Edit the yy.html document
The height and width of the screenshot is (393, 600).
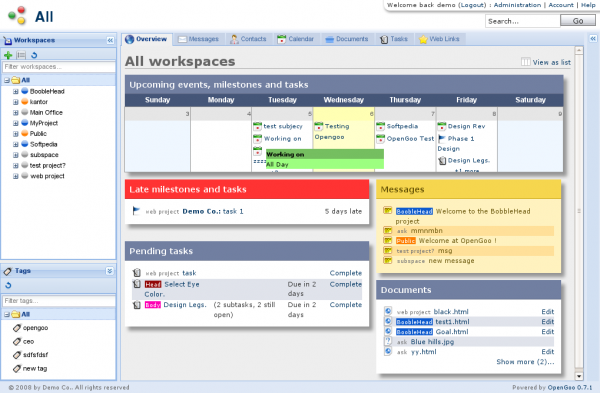click(x=548, y=352)
